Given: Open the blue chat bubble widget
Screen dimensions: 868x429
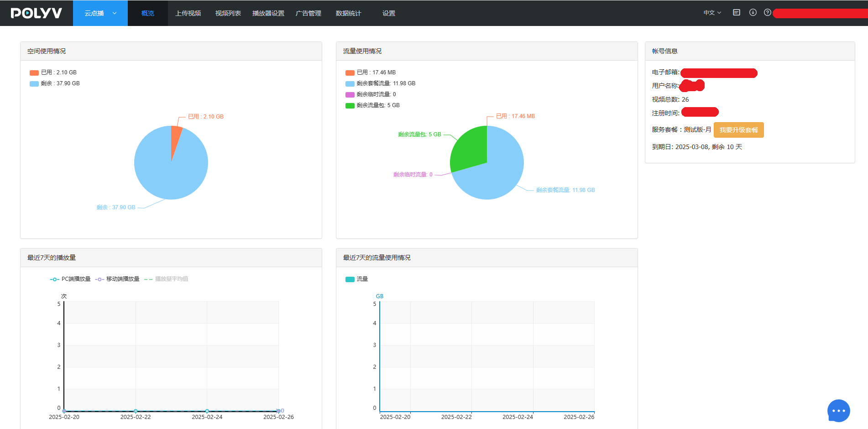Looking at the screenshot, I should [x=838, y=411].
